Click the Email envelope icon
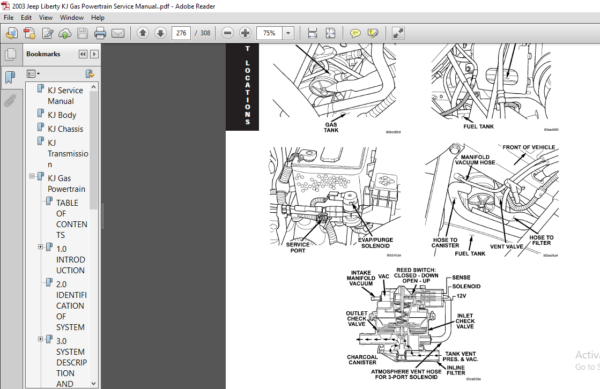Image resolution: width=600 pixels, height=389 pixels. 118,34
